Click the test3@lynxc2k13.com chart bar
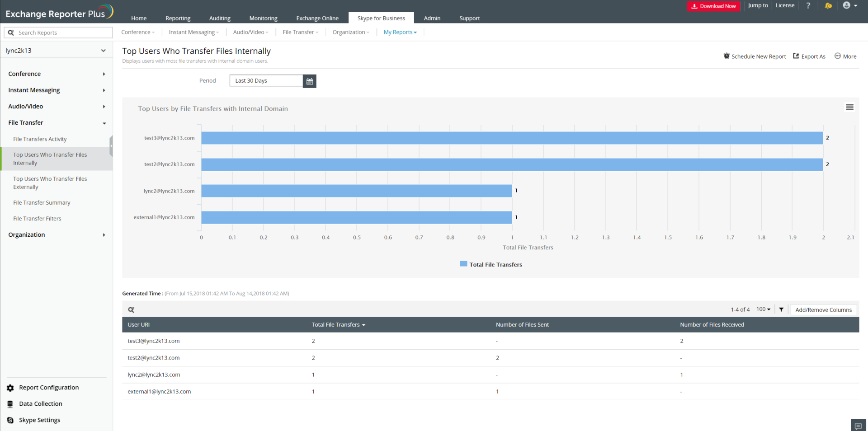The width and height of the screenshot is (868, 431). [x=512, y=138]
